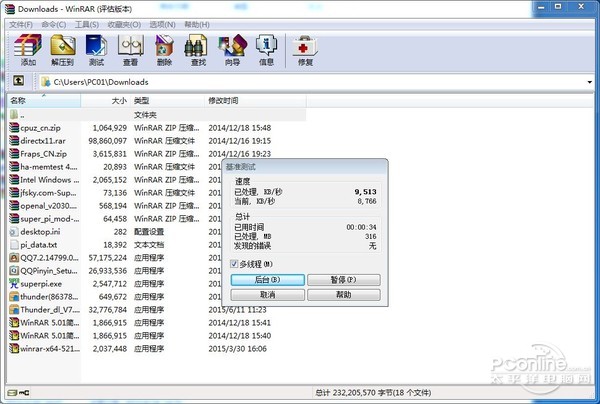
Task: Toggle the 多线程 (multithreading) checkbox
Action: click(234, 264)
